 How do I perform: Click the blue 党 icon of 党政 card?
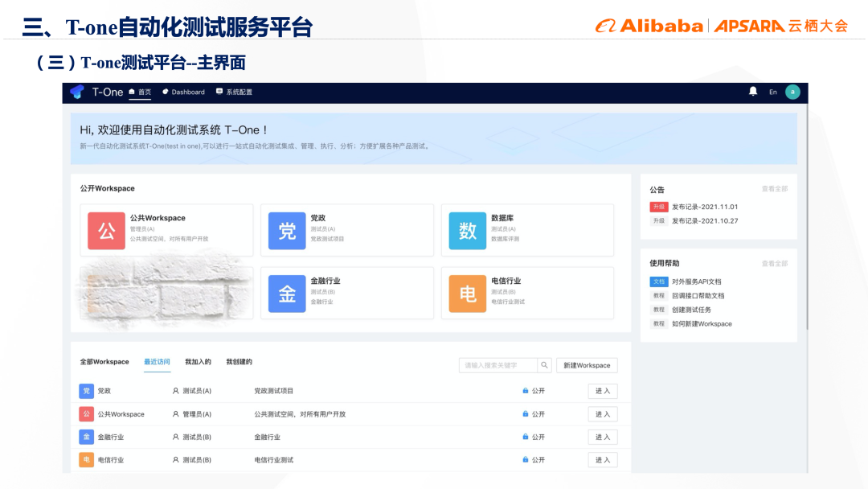pos(287,231)
